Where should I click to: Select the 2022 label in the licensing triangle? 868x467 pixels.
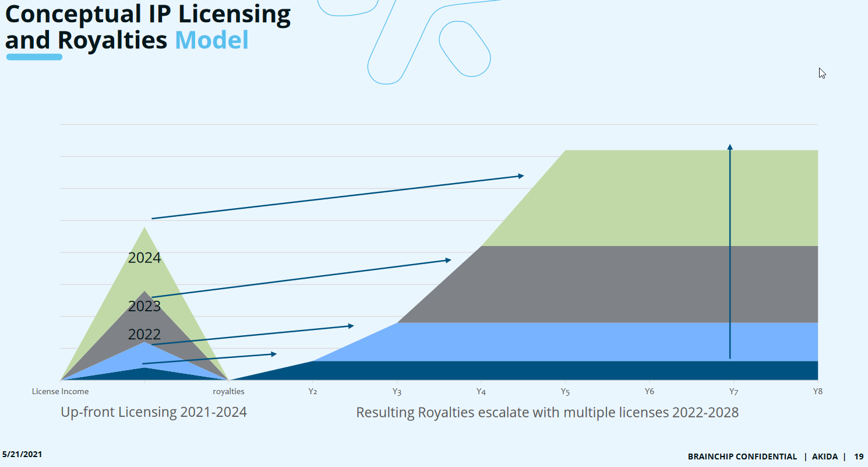[144, 335]
